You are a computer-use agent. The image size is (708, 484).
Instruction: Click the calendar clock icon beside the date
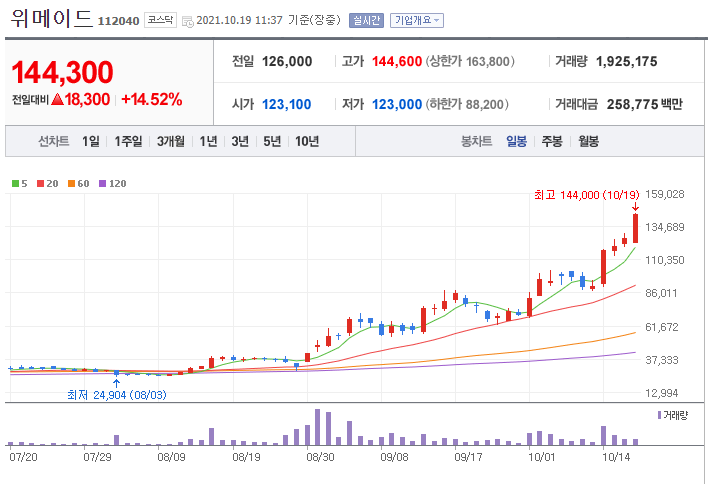187,21
